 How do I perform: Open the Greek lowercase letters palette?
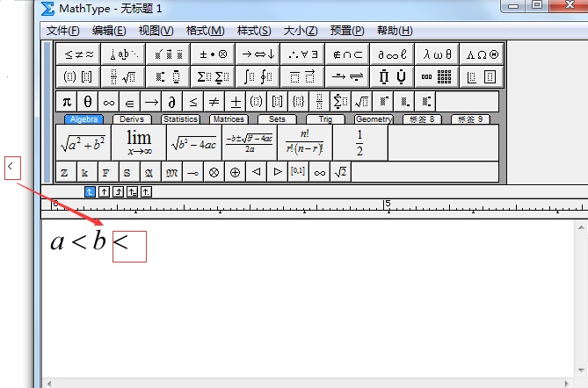(x=437, y=54)
